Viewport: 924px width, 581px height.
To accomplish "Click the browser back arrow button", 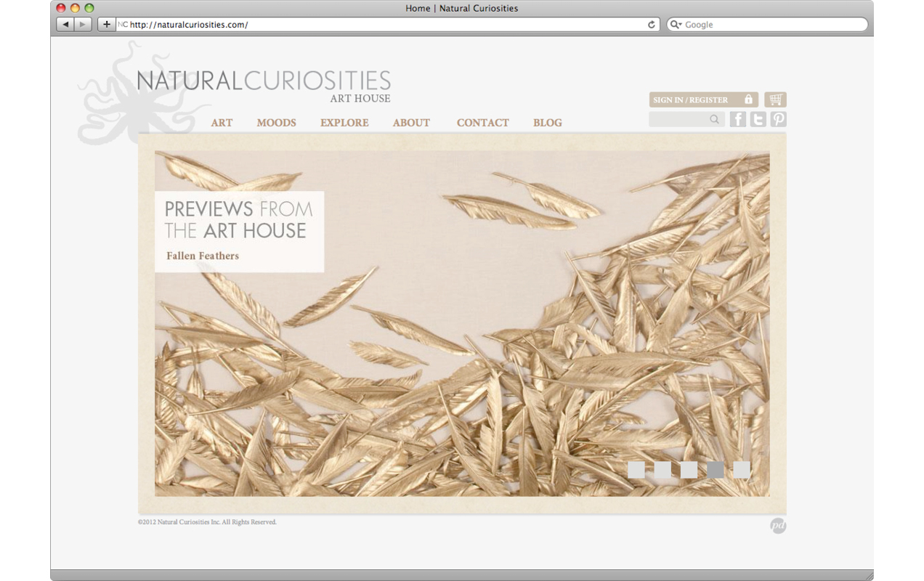I will pyautogui.click(x=65, y=25).
